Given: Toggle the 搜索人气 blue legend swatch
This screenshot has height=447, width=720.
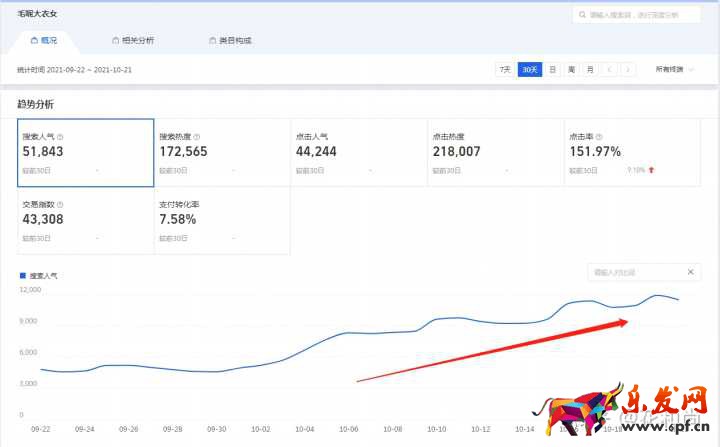Looking at the screenshot, I should (23, 273).
